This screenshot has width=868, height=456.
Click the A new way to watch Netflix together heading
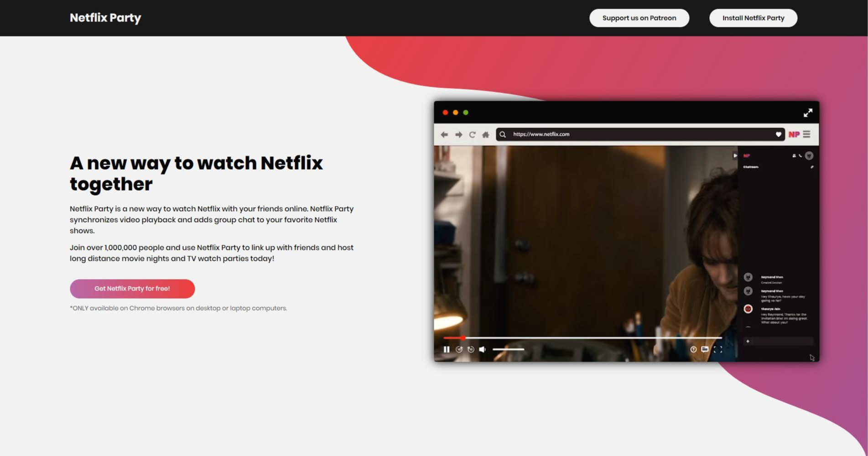(196, 174)
